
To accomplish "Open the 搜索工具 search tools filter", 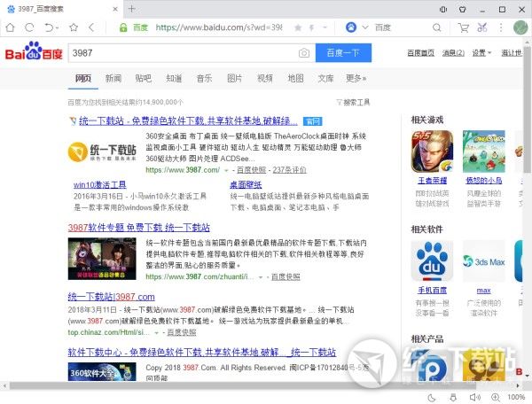I will tap(353, 103).
